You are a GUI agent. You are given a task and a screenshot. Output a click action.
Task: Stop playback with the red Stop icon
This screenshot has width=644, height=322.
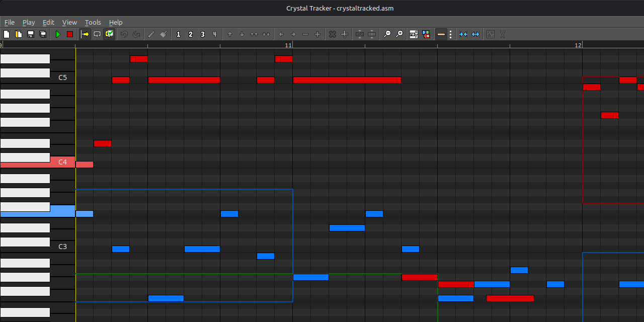coord(70,34)
